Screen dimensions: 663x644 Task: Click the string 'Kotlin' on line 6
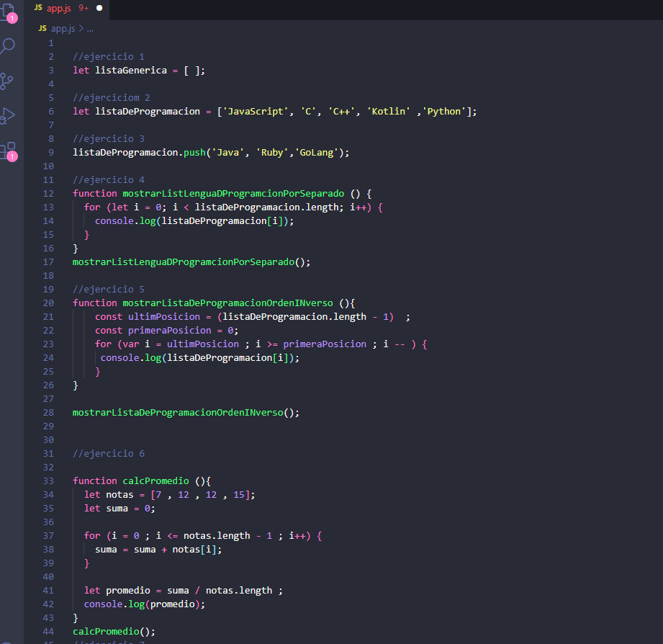pos(388,111)
